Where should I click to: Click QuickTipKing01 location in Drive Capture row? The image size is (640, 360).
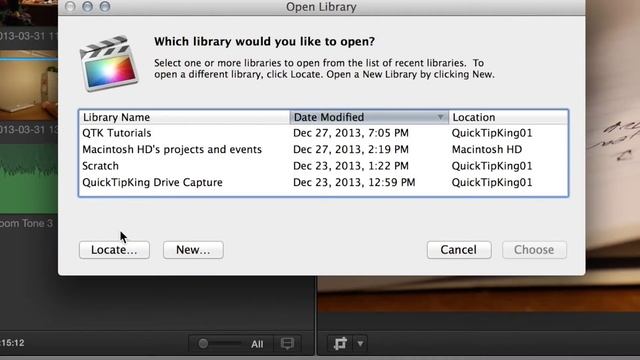492,182
